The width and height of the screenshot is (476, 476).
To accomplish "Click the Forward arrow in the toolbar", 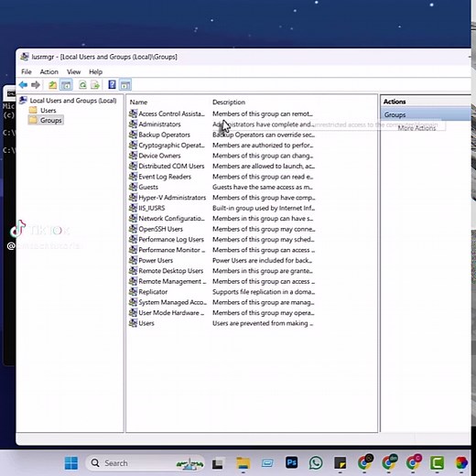I will coord(36,85).
